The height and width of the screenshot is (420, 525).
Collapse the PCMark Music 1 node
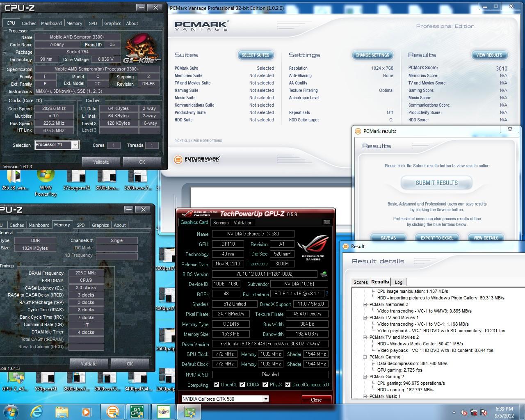point(365,396)
